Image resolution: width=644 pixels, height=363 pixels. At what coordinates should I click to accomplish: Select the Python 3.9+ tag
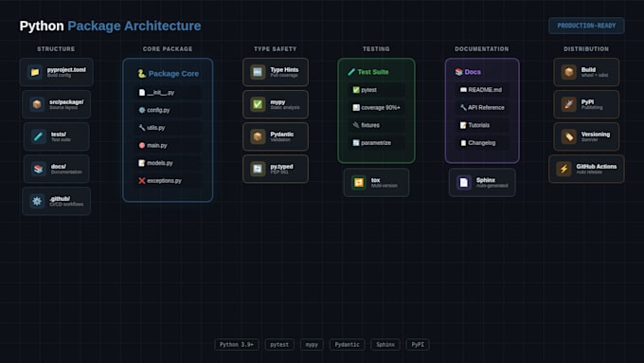(x=237, y=344)
